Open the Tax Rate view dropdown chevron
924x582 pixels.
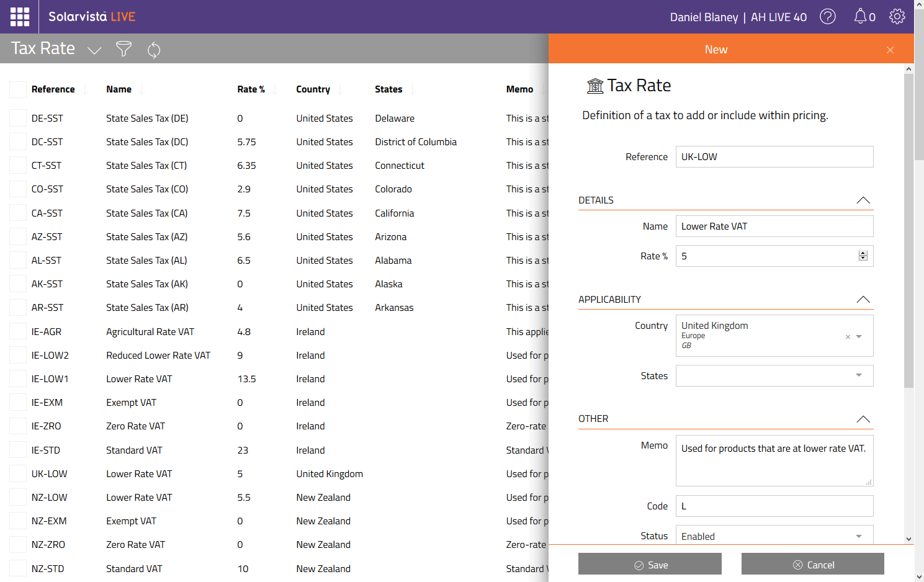94,50
